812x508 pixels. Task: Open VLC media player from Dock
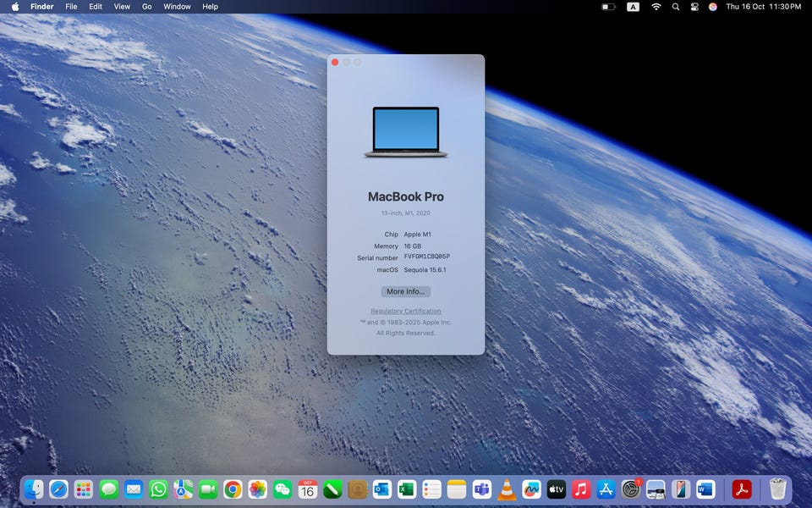tap(507, 489)
